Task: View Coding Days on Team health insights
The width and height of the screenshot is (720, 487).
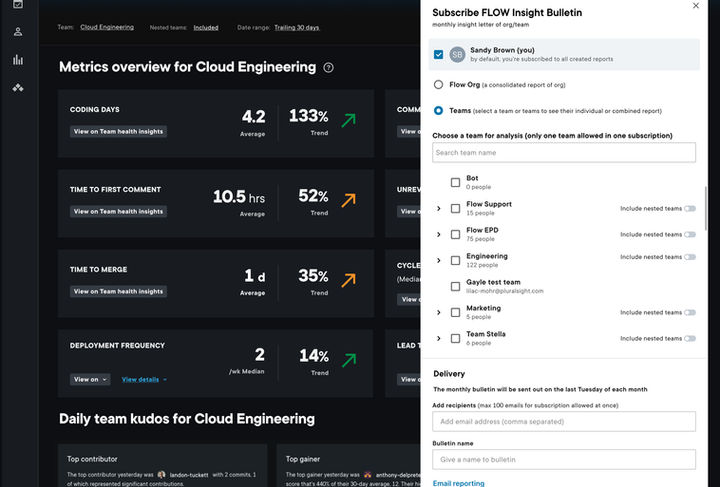Action: [118, 131]
